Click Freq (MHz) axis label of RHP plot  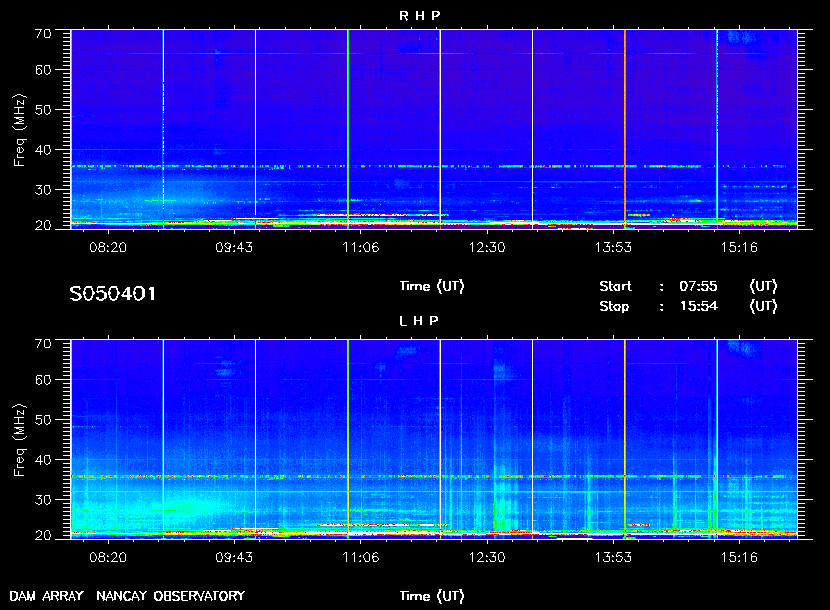pos(19,130)
